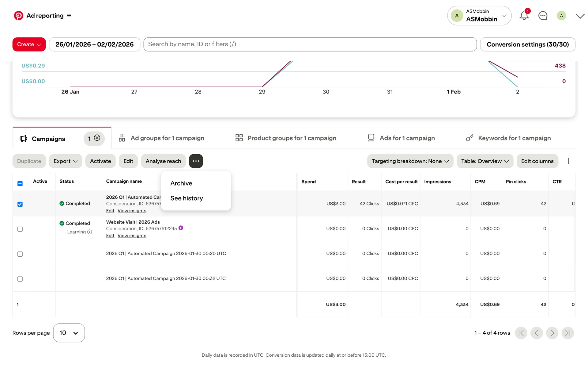Screen dimensions: 588x368
Task: Clear the 1 selected campaign filter
Action: (x=97, y=138)
